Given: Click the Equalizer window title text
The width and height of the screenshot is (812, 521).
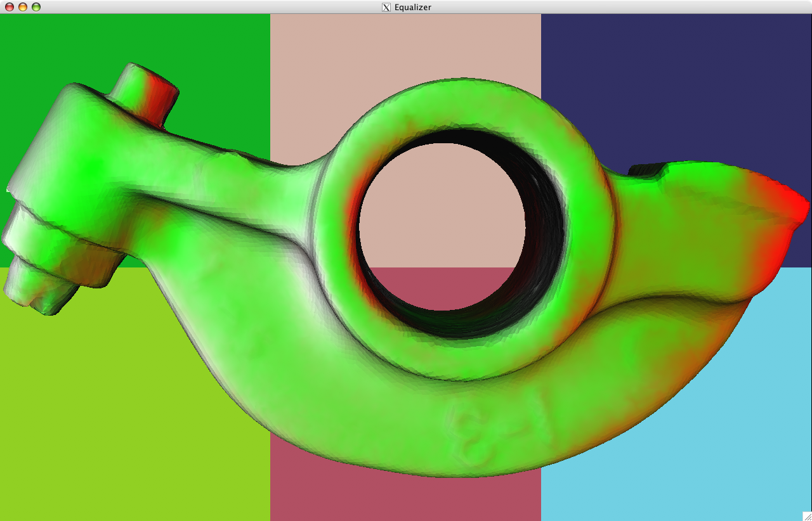Looking at the screenshot, I should pos(413,7).
